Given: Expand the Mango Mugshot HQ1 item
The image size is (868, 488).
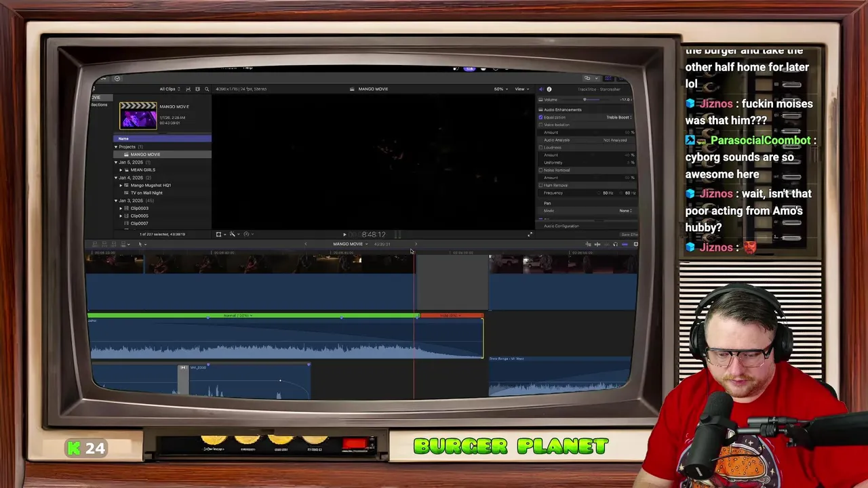Looking at the screenshot, I should click(x=121, y=185).
